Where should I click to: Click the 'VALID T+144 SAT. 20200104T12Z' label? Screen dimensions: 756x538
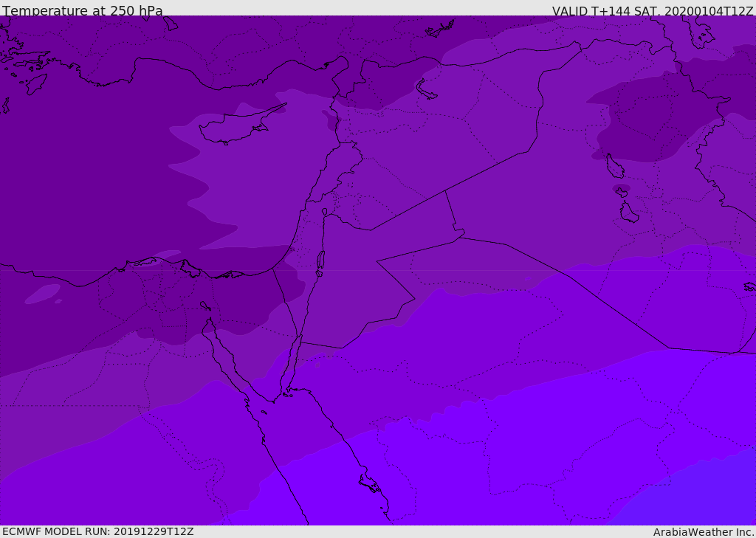click(653, 11)
